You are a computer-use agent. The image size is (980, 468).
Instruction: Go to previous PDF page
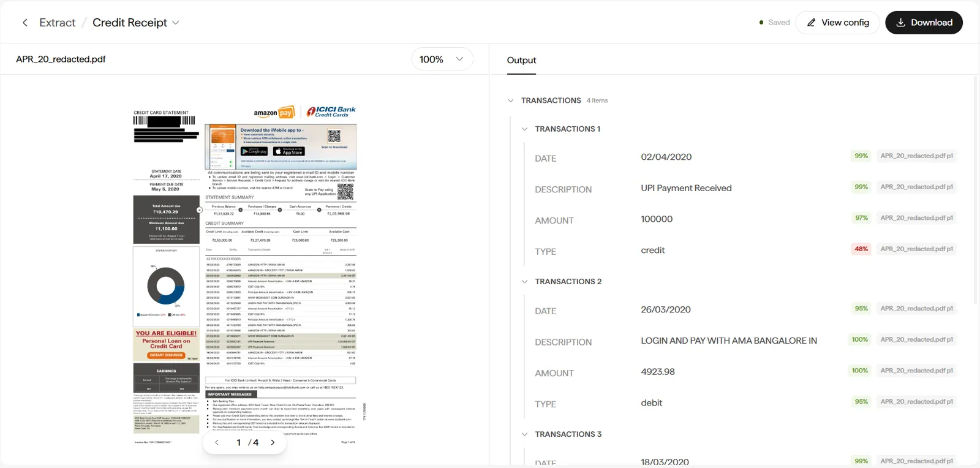[x=217, y=442]
